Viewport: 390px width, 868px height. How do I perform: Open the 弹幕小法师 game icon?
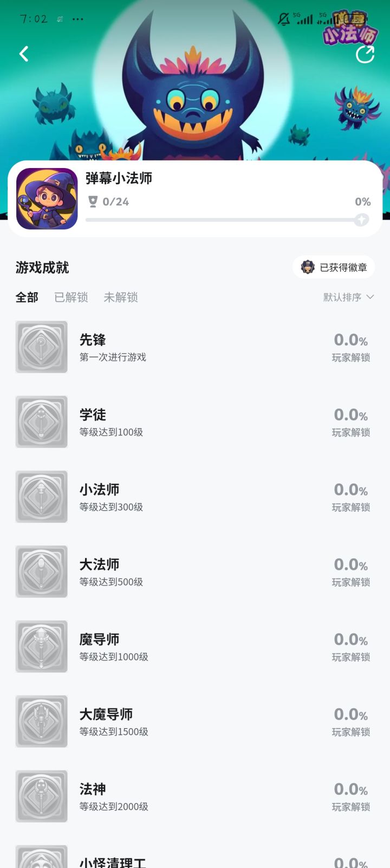click(47, 199)
